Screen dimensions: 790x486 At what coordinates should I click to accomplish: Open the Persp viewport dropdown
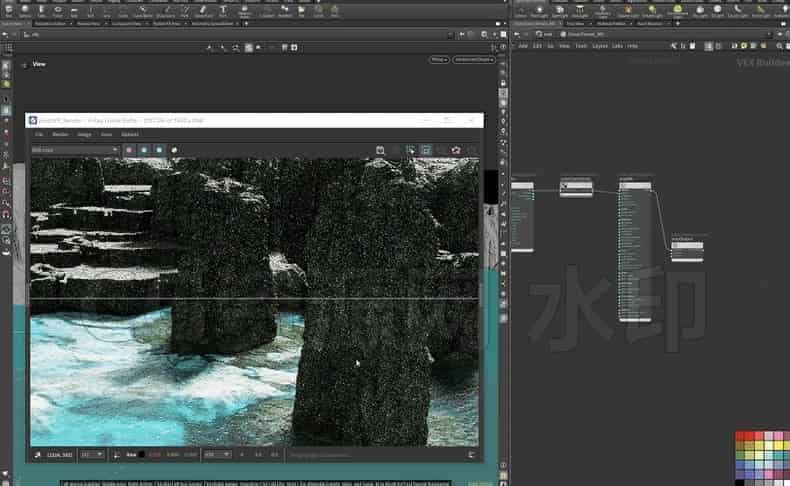[439, 59]
